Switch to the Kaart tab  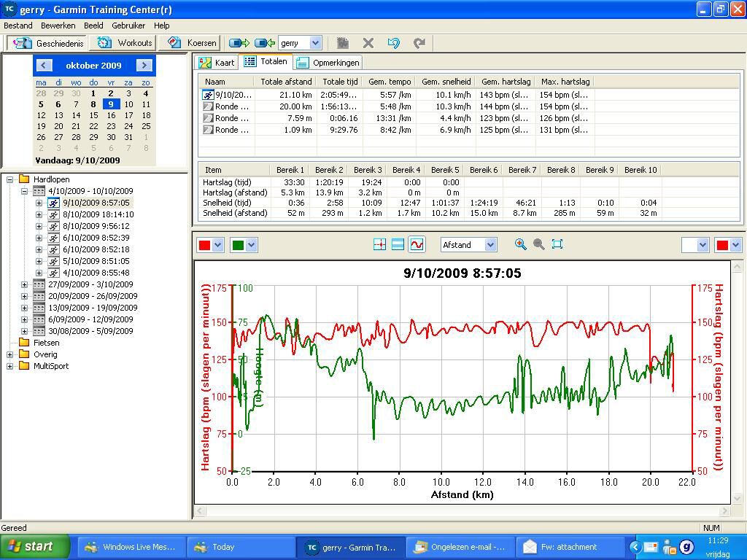217,63
